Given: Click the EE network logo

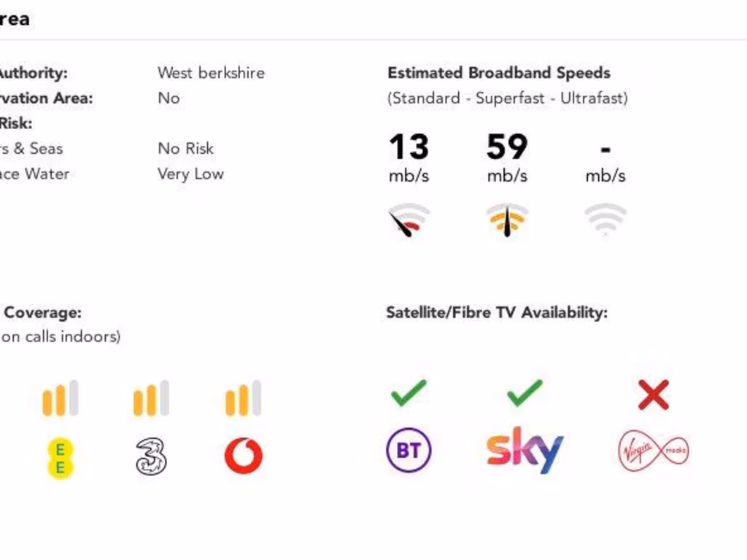Looking at the screenshot, I should pyautogui.click(x=61, y=458).
